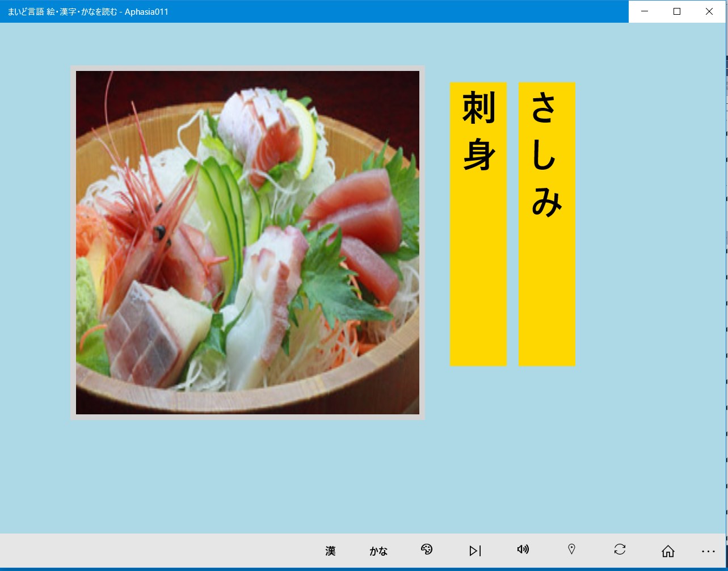Image resolution: width=728 pixels, height=571 pixels.
Task: Click the refresh arrows icon
Action: tap(620, 549)
